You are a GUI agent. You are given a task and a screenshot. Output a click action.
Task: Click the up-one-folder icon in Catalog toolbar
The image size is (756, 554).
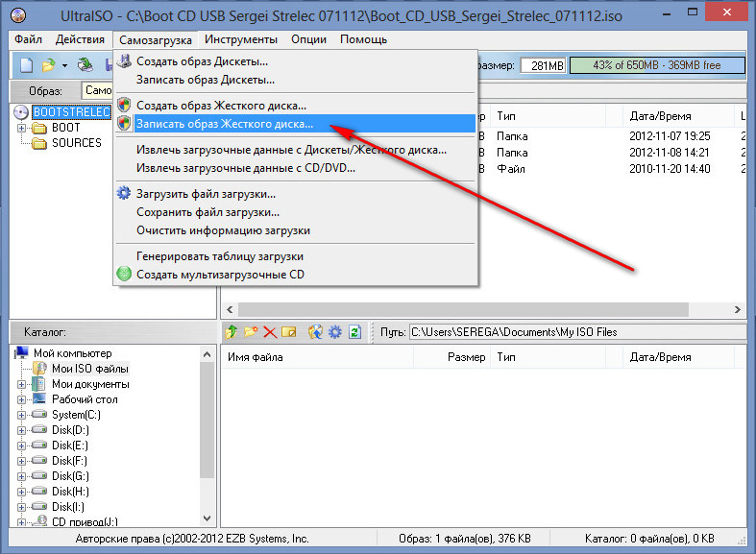coord(232,331)
